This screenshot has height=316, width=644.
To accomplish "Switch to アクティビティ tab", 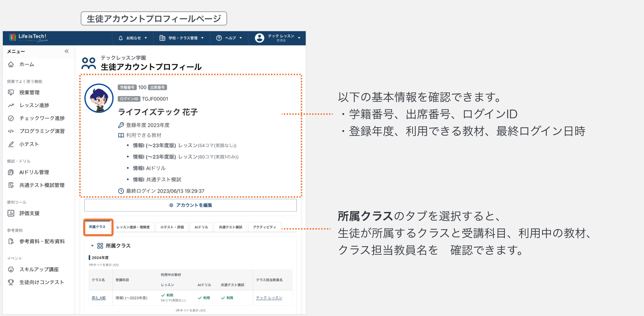I will coord(265,227).
